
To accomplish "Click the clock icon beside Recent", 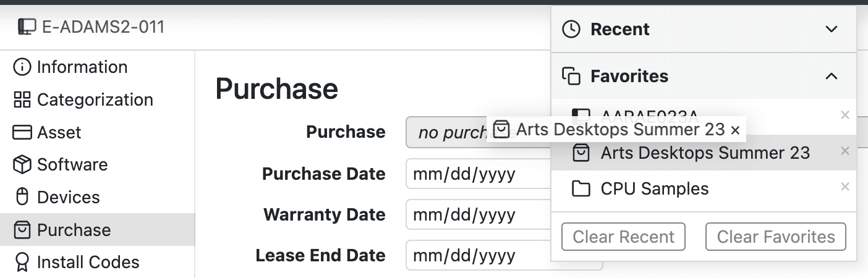I will 571,29.
